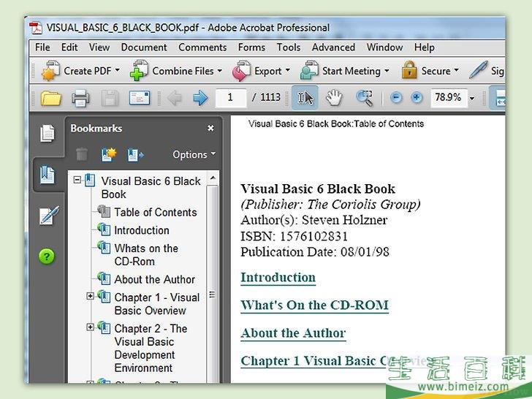Open the Pages panel in sidebar
532x399 pixels.
47,134
